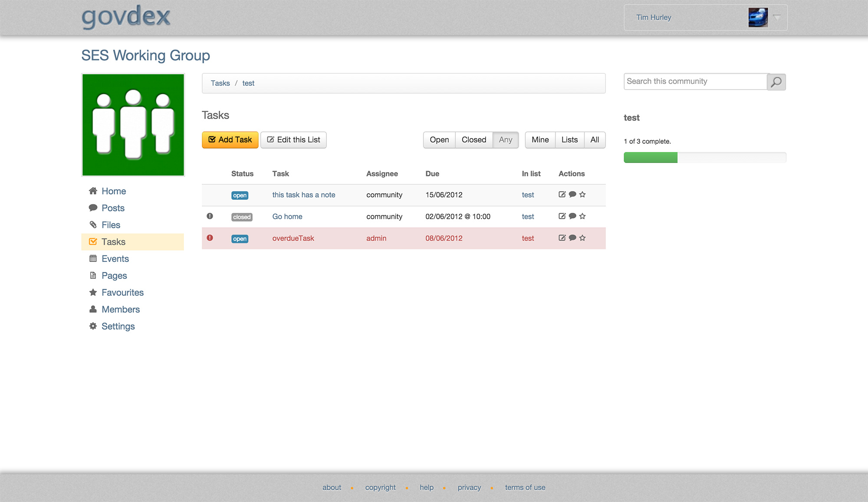Open Edit this List
This screenshot has width=868, height=502.
(x=293, y=139)
